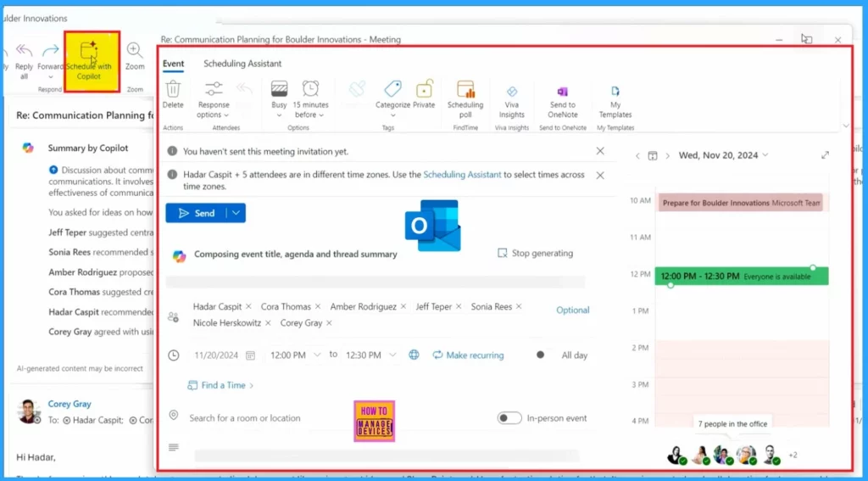Expand the calendar pane
868x481 pixels.
[x=825, y=155]
